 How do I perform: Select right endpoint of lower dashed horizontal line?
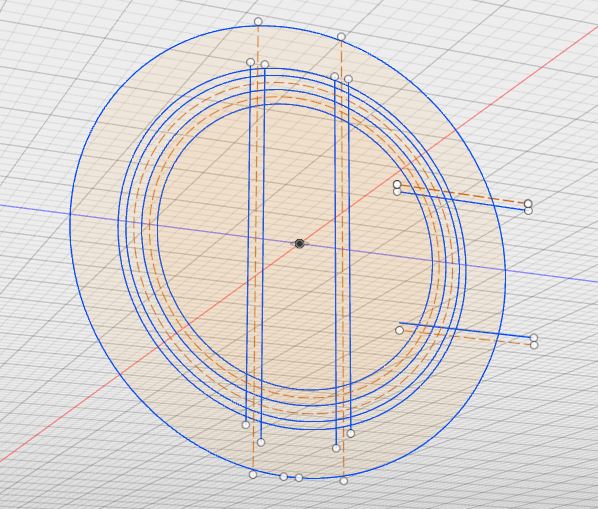click(534, 345)
